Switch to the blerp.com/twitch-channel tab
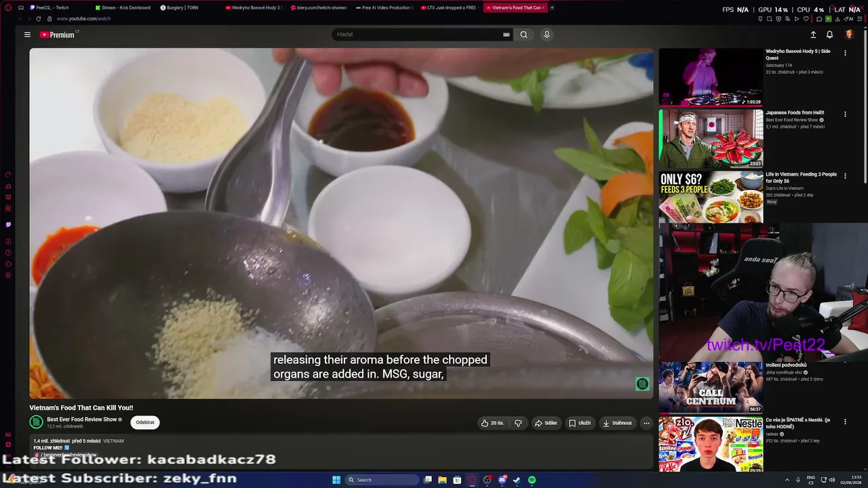The image size is (868, 488). [x=319, y=7]
